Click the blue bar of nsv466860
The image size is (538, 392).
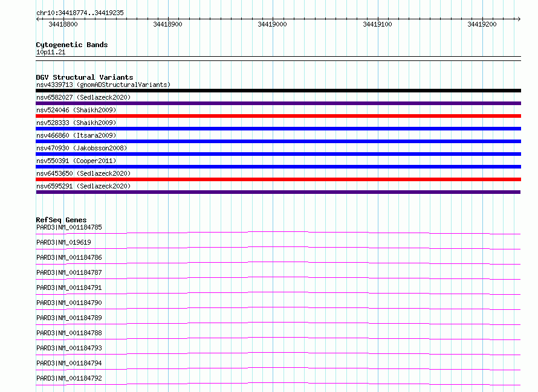[278, 141]
